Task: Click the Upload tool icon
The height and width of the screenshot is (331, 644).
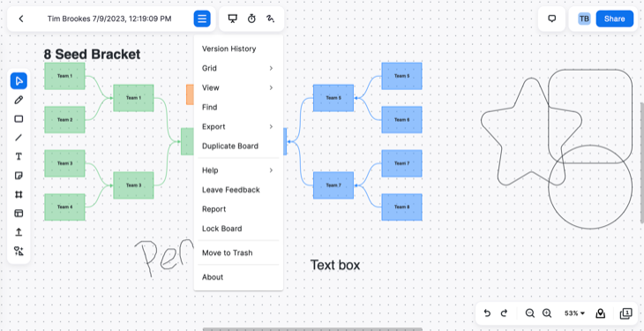Action: [19, 232]
